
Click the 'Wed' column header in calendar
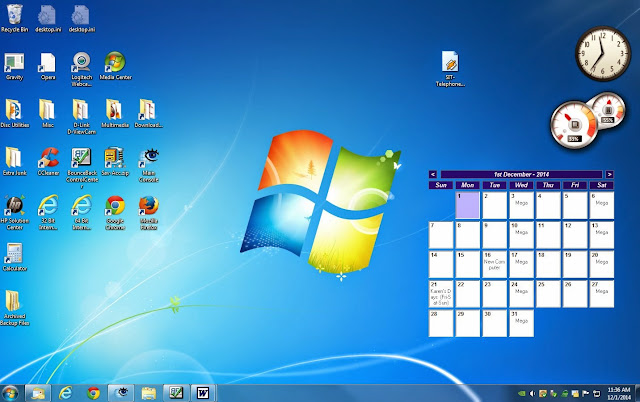pyautogui.click(x=521, y=185)
